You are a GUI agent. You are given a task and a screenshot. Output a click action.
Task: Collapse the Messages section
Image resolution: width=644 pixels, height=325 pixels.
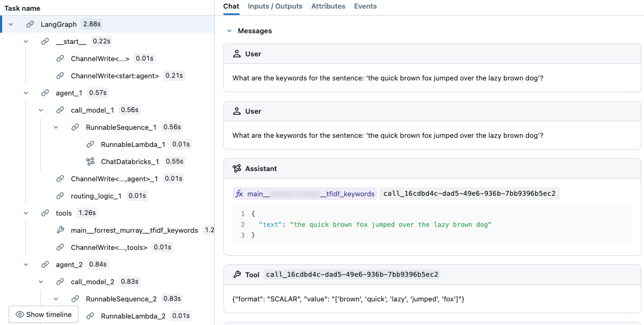[229, 31]
